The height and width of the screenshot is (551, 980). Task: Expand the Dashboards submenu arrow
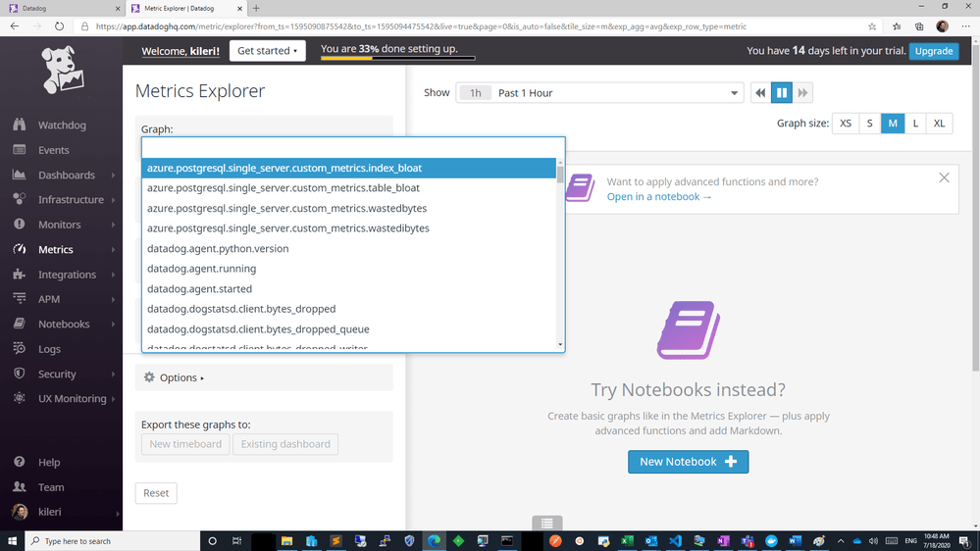113,175
